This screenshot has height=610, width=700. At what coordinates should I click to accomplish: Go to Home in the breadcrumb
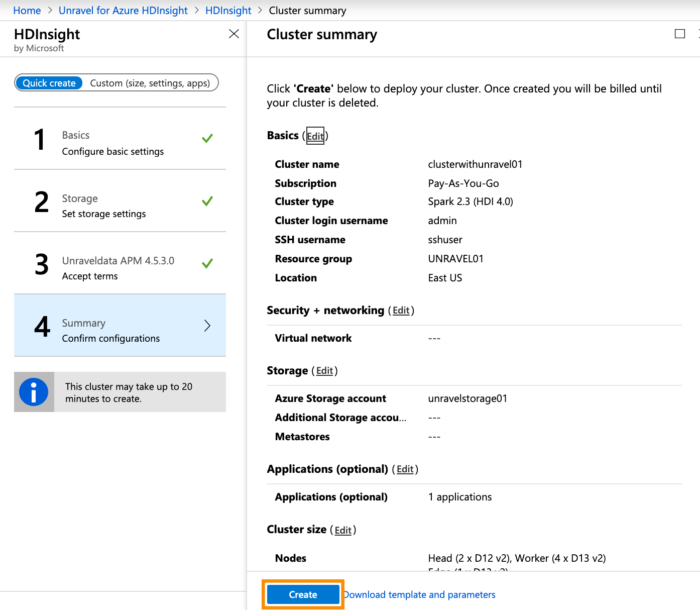(x=27, y=11)
